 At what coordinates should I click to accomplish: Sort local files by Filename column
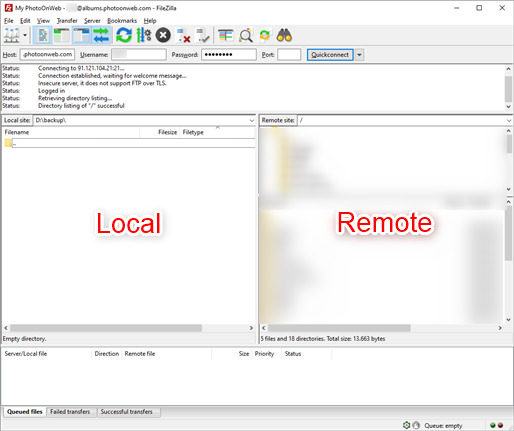pos(71,132)
